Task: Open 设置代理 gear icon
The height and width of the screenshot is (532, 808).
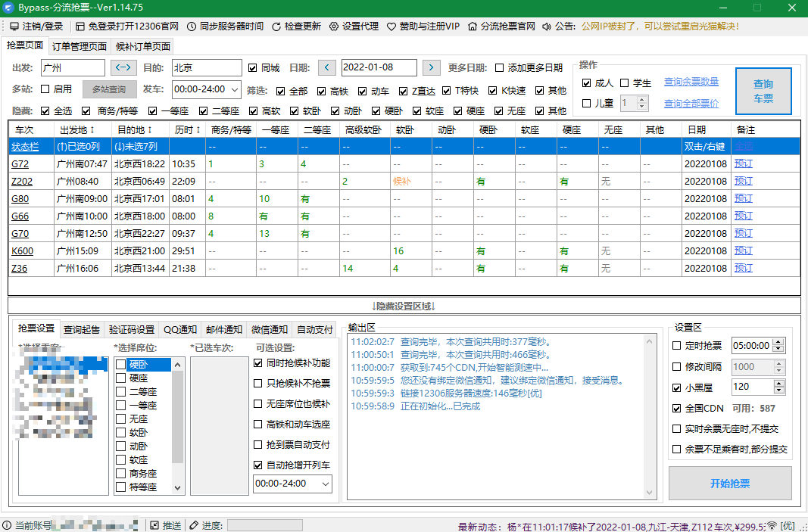Action: [x=334, y=26]
